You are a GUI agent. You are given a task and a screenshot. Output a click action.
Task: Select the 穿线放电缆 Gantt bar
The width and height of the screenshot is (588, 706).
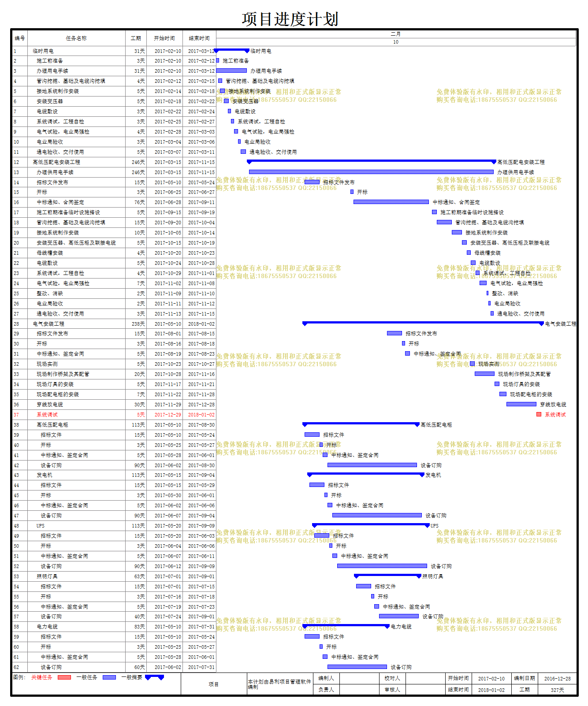[521, 404]
